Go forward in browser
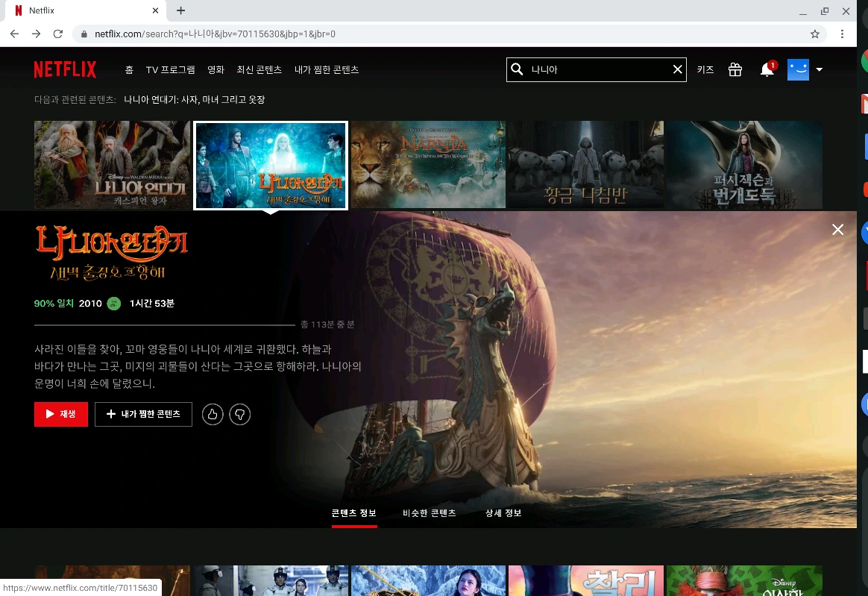The height and width of the screenshot is (596, 868). [x=36, y=34]
